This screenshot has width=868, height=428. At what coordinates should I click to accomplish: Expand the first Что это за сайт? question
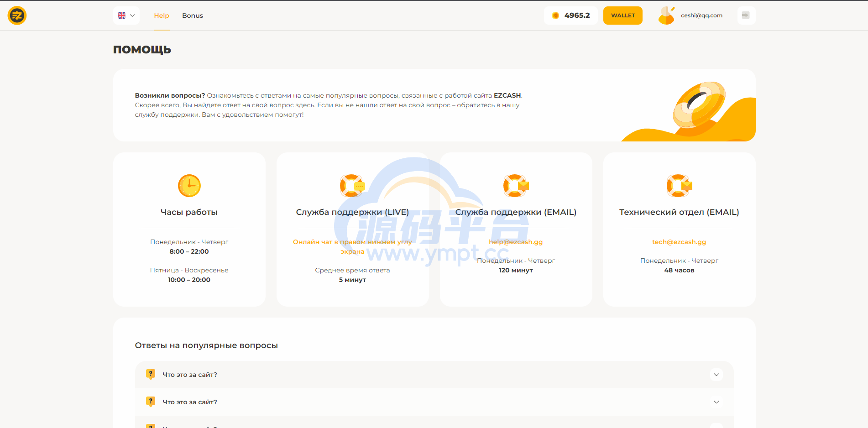coord(434,375)
